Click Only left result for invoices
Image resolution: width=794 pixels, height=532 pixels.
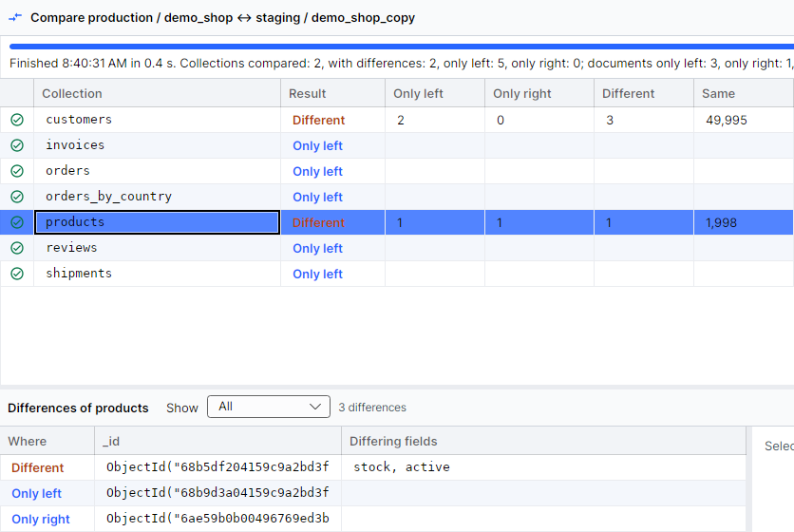(x=317, y=146)
